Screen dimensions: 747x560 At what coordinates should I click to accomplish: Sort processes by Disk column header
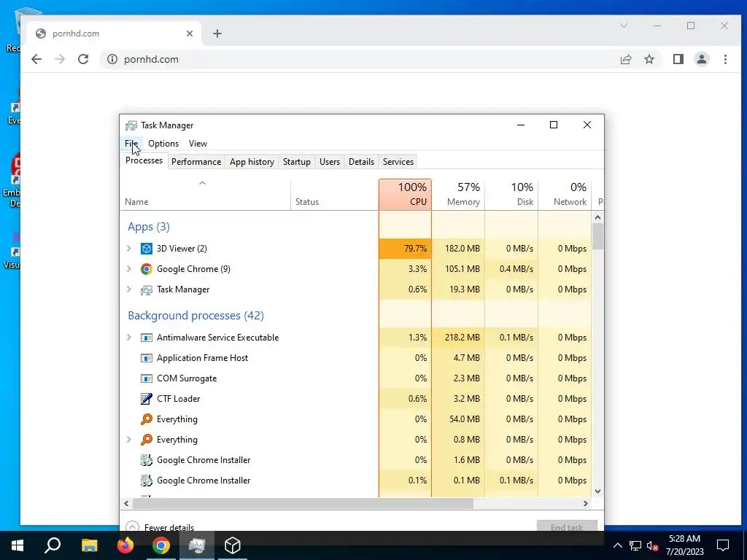coord(511,194)
